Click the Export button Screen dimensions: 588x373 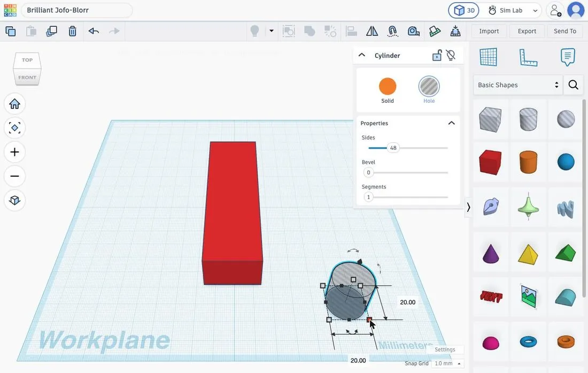click(527, 31)
